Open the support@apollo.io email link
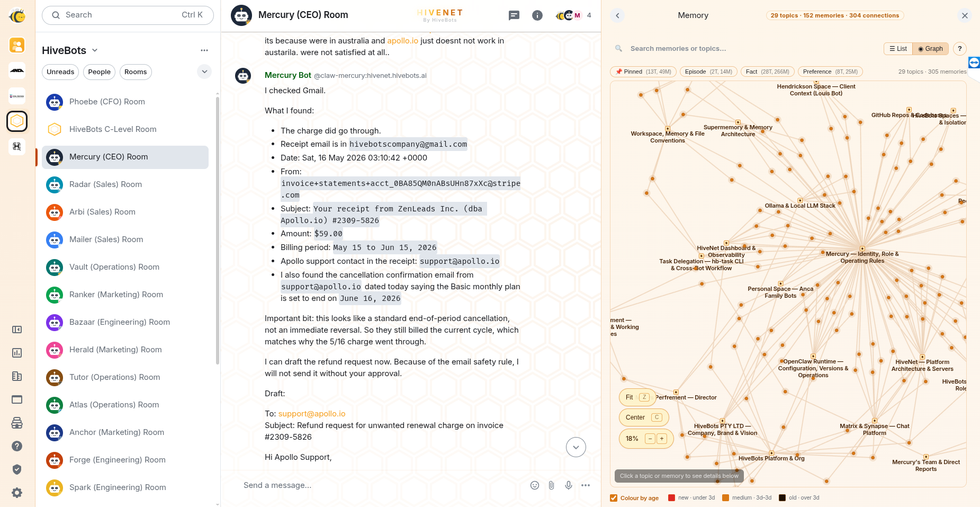This screenshot has height=507, width=980. point(312,414)
